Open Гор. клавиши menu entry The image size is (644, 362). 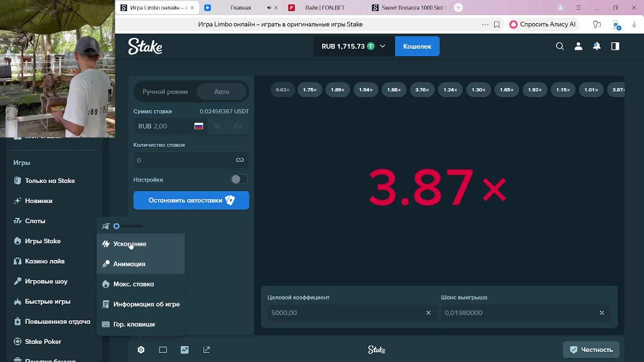point(141,324)
